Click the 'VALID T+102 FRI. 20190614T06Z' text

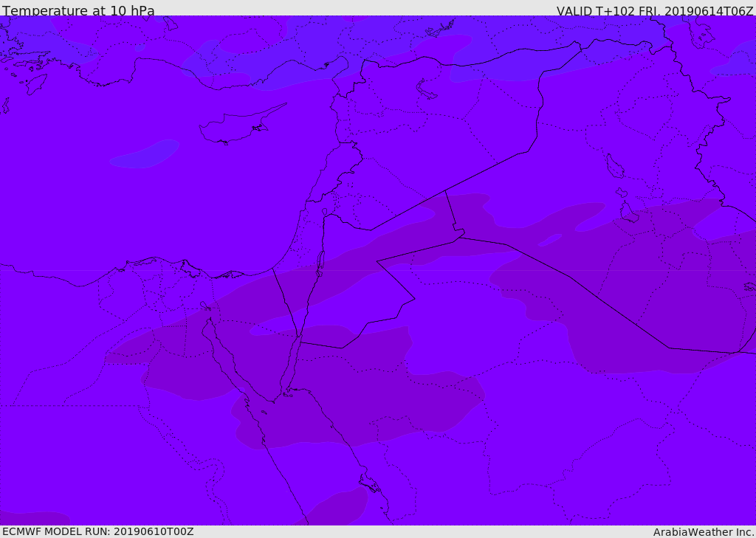pos(655,10)
